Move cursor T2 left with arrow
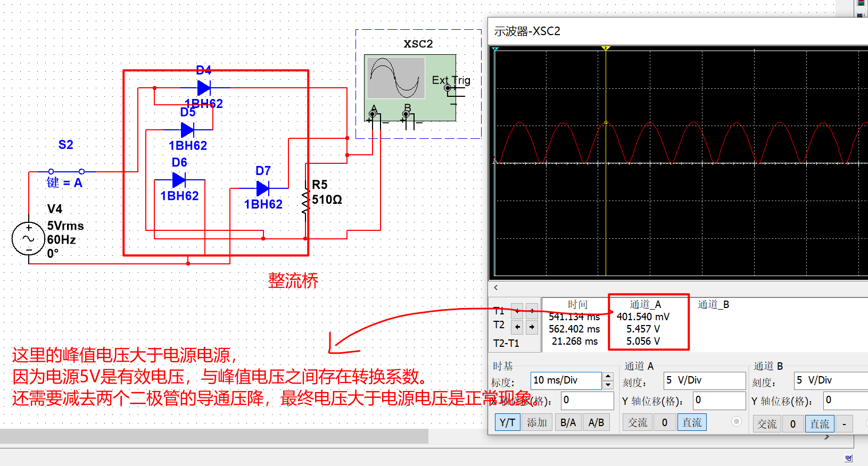 tap(517, 327)
